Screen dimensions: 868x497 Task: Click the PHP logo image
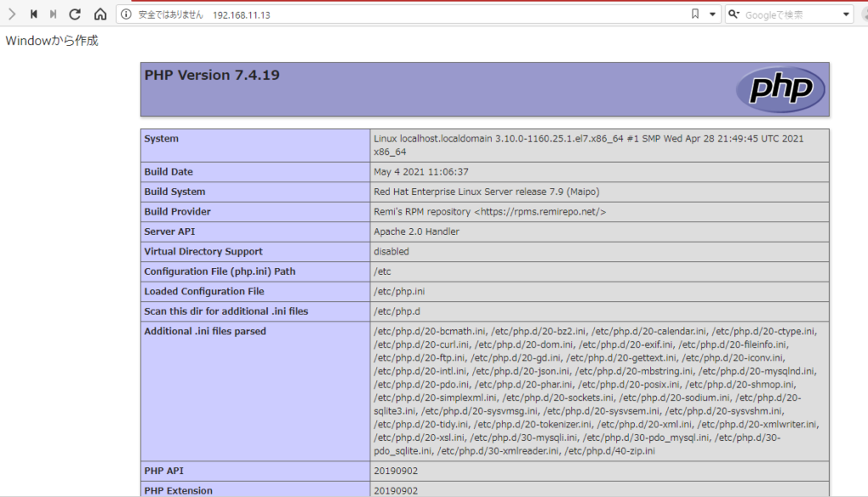coord(780,89)
